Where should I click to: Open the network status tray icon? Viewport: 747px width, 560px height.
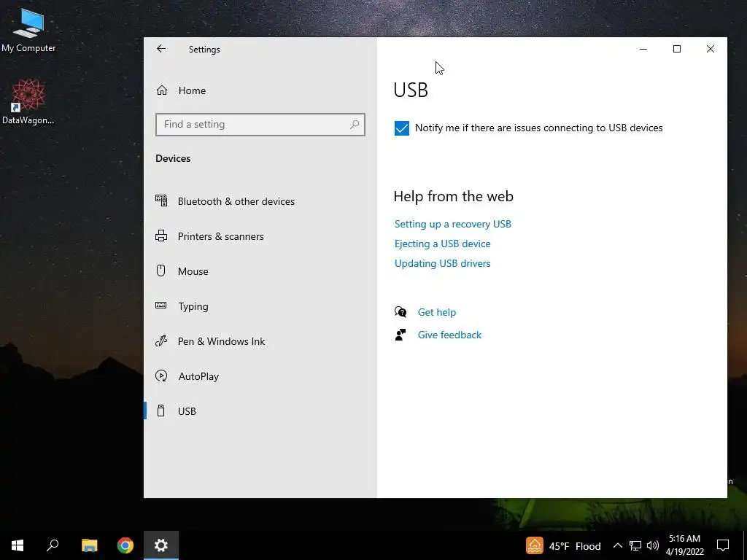click(635, 545)
